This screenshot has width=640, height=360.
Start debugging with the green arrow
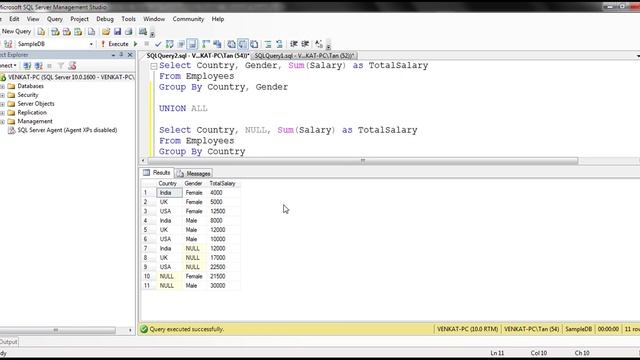[x=136, y=44]
